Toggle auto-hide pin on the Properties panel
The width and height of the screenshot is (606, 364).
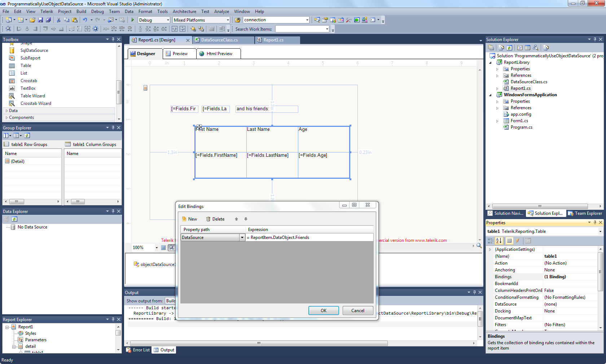595,223
